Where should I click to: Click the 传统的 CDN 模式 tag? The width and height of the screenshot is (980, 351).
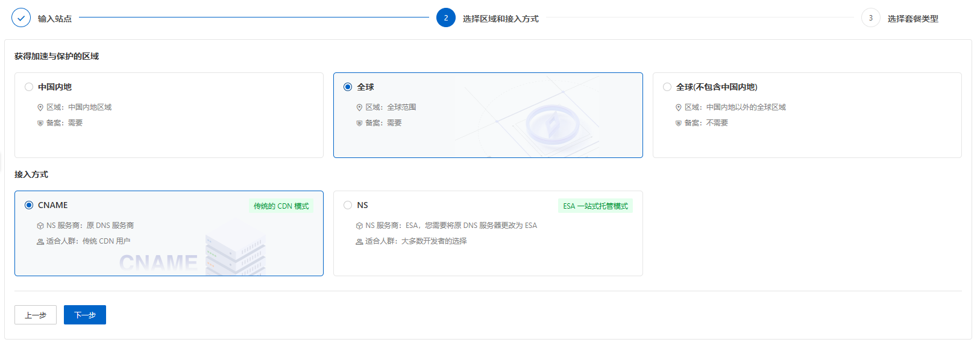click(x=281, y=206)
